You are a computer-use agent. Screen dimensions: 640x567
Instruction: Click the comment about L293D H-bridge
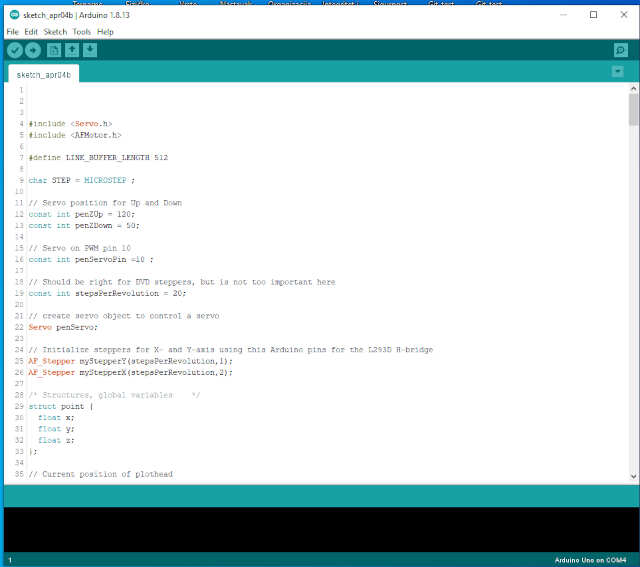231,350
